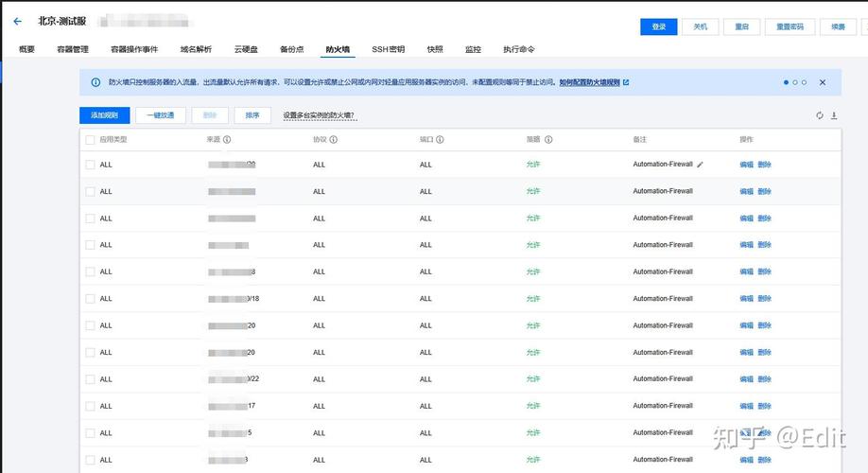This screenshot has width=868, height=473.
Task: Show info tooltip beside 策略 column header
Action: [x=548, y=140]
